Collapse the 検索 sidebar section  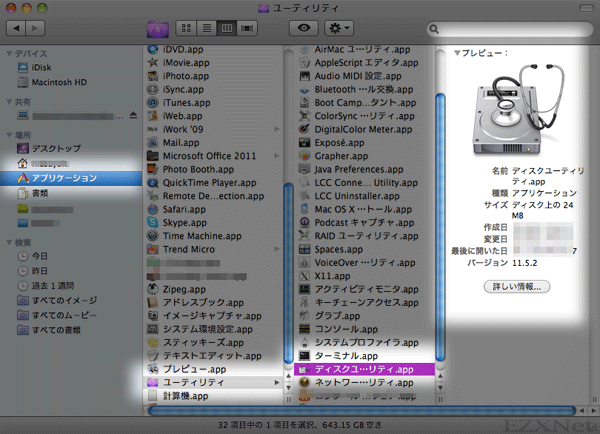[x=10, y=242]
